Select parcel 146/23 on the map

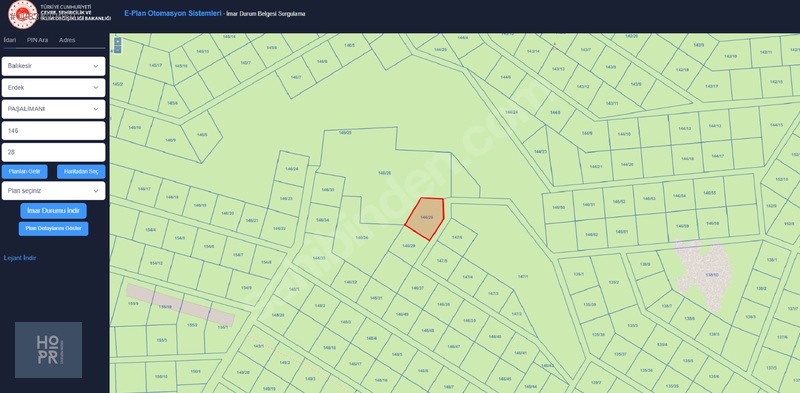pos(287,199)
